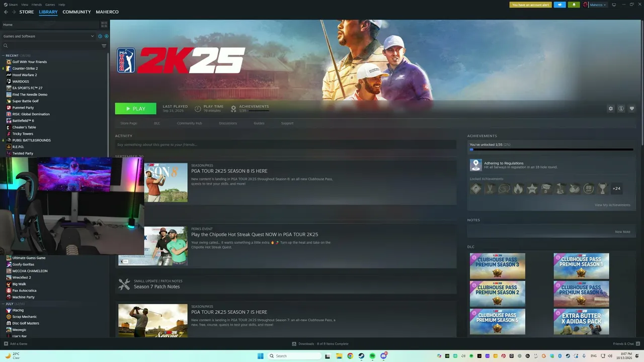
Task: Open the green notifications bell
Action: click(574, 5)
